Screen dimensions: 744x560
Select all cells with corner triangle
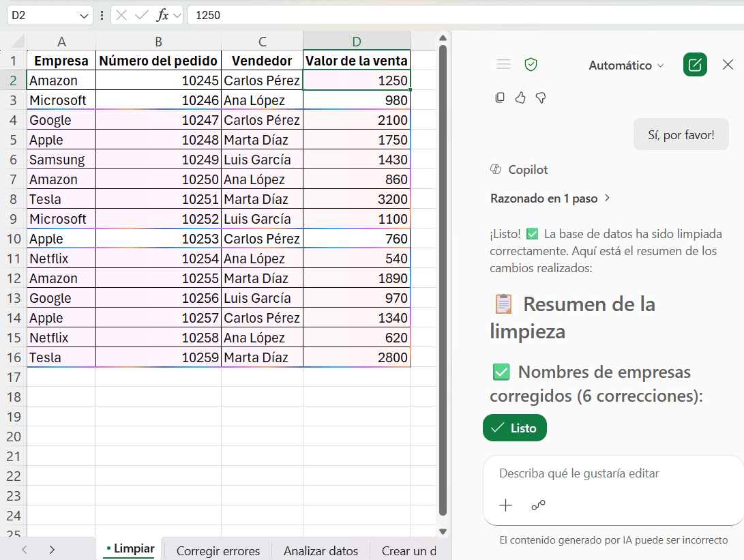click(x=17, y=42)
